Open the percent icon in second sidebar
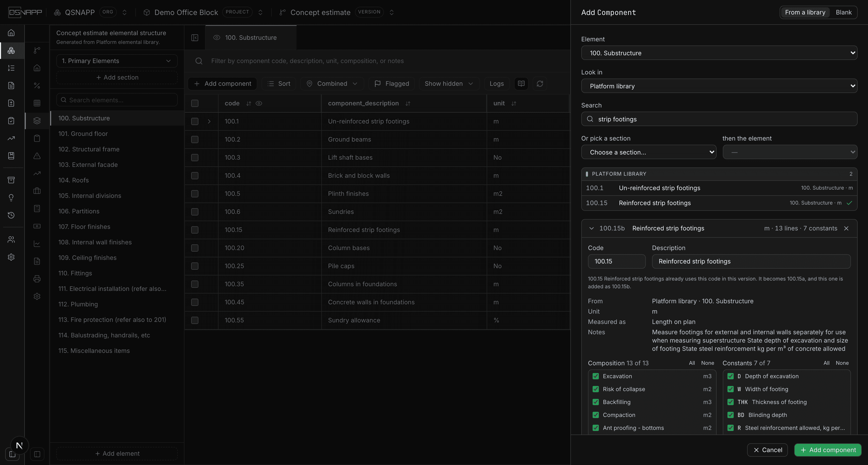 pyautogui.click(x=37, y=86)
